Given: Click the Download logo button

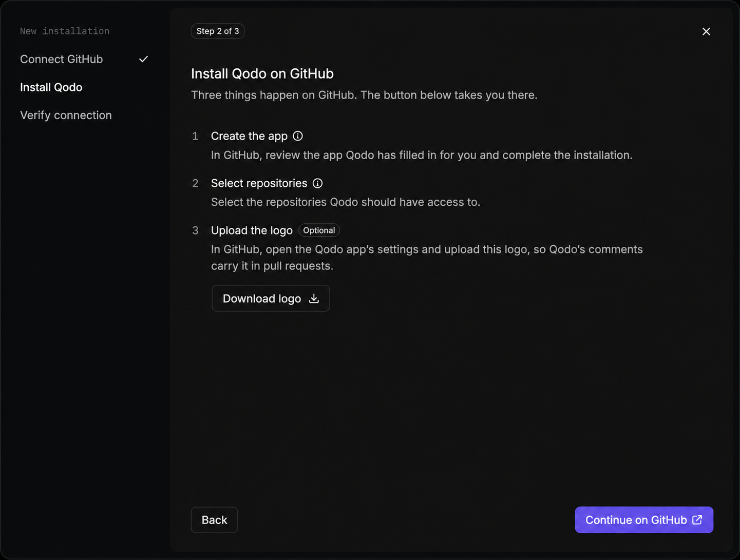Looking at the screenshot, I should 271,298.
